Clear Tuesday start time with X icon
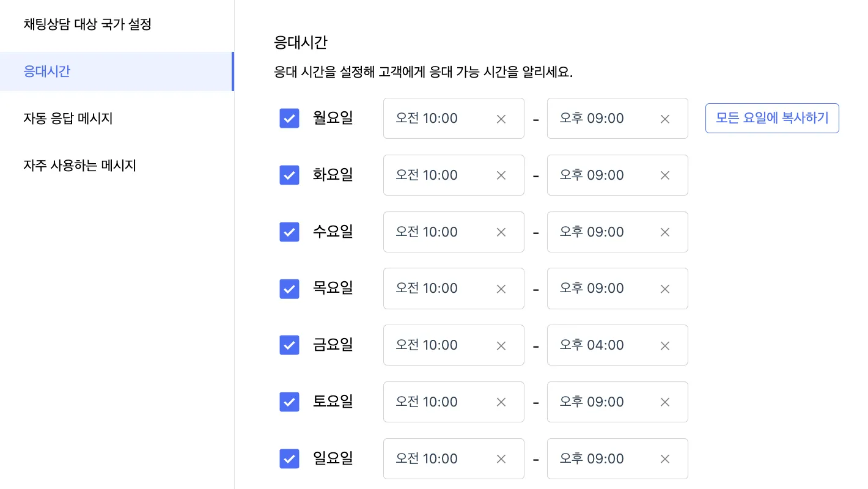This screenshot has height=489, width=868. [x=501, y=175]
